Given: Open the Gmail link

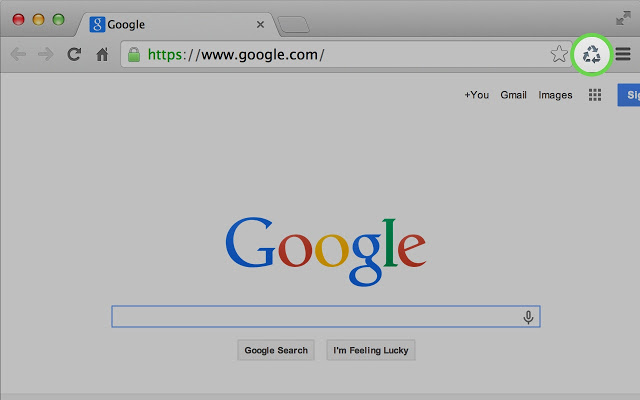Looking at the screenshot, I should (513, 95).
